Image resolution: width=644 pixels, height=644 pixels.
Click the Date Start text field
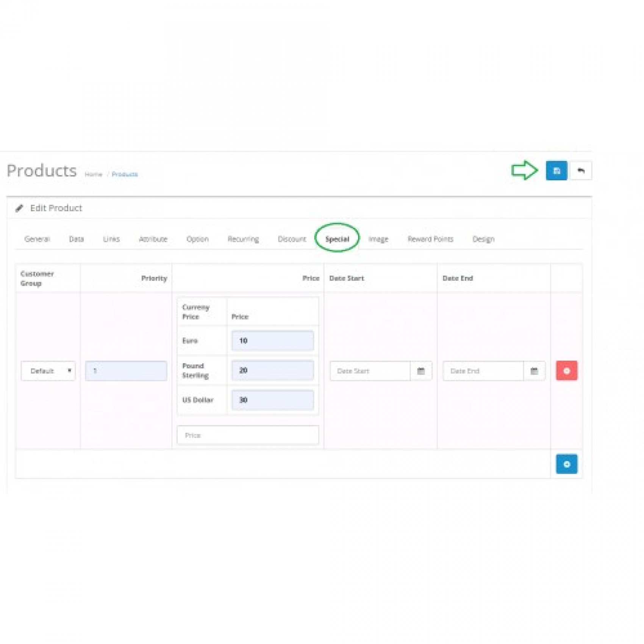coord(370,371)
